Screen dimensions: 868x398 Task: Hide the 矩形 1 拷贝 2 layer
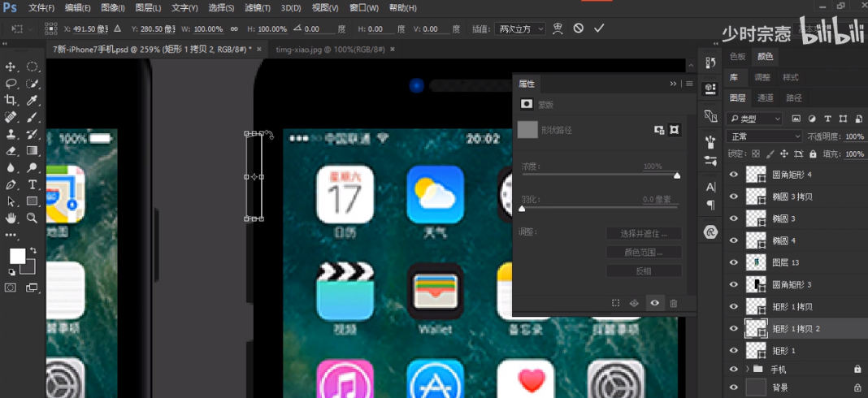[x=734, y=329]
